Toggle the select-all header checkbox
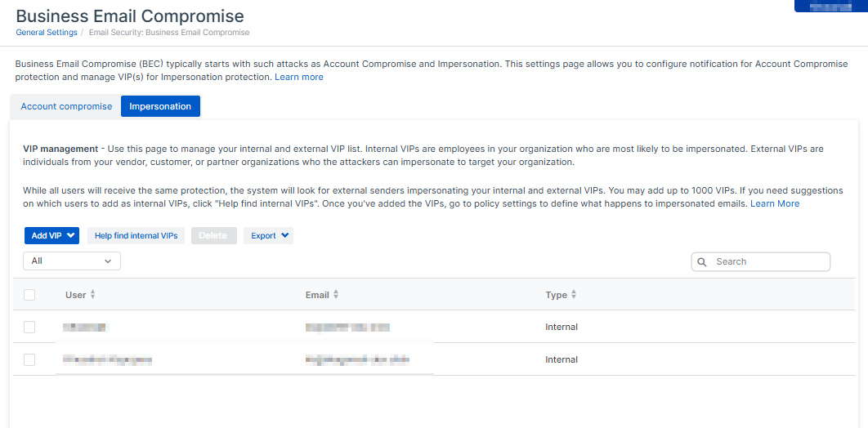This screenshot has width=868, height=428. pos(29,295)
